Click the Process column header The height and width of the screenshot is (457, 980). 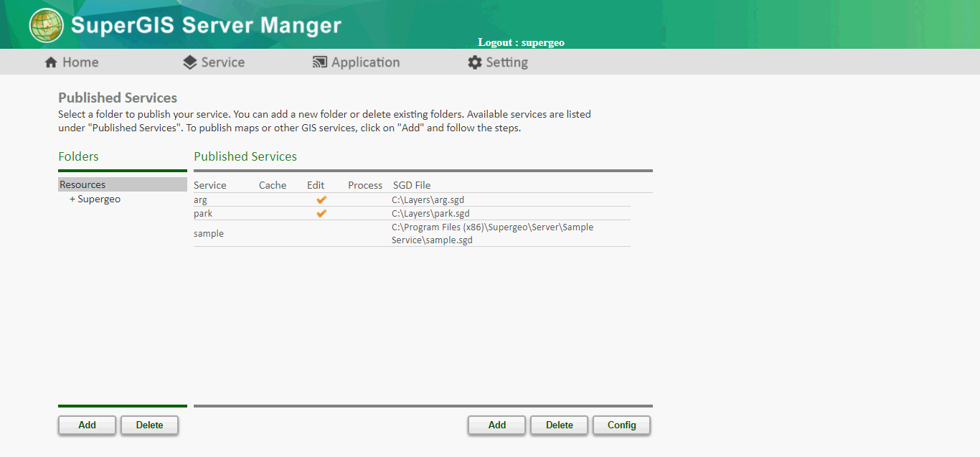pyautogui.click(x=365, y=185)
